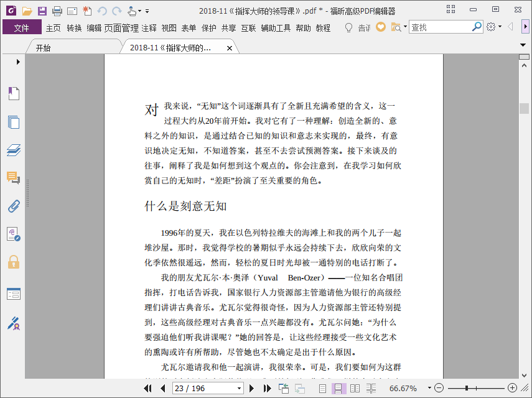
Task: Go to the previous page
Action: [x=163, y=388]
